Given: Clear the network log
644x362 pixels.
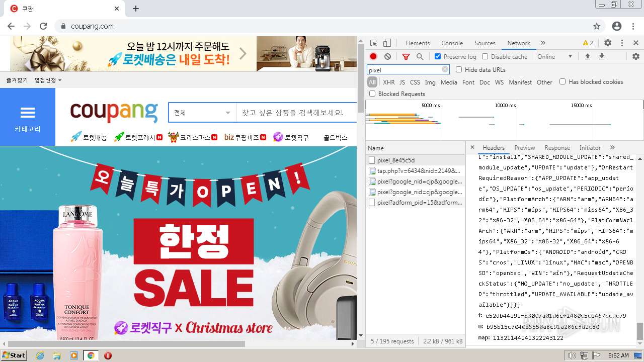Looking at the screenshot, I should pyautogui.click(x=387, y=57).
